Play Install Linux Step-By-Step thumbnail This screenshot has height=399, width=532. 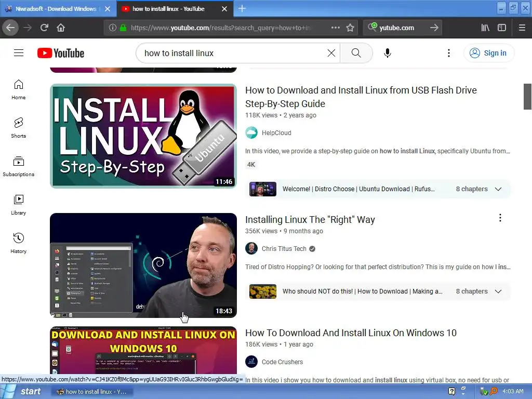point(143,136)
